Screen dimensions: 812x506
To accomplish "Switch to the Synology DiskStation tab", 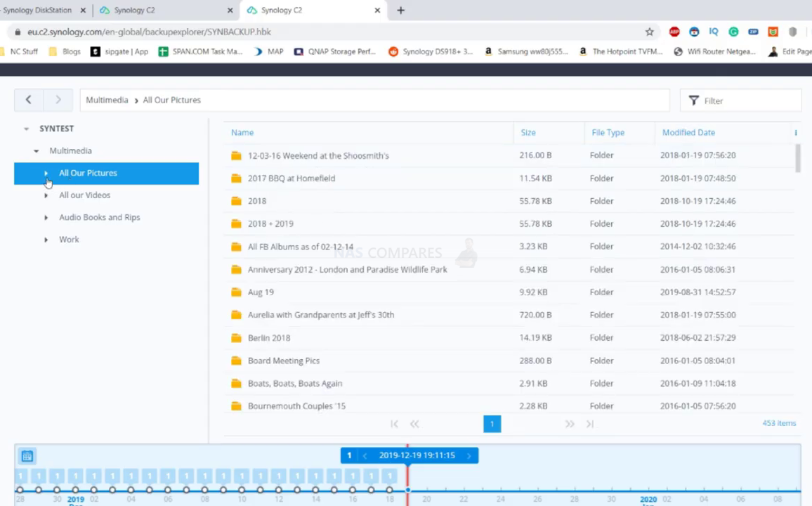I will [x=39, y=10].
